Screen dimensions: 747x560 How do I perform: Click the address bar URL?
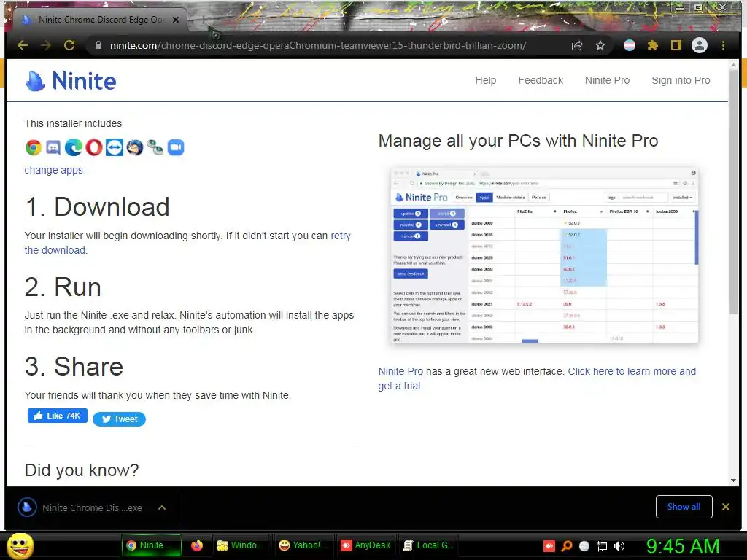coord(318,46)
